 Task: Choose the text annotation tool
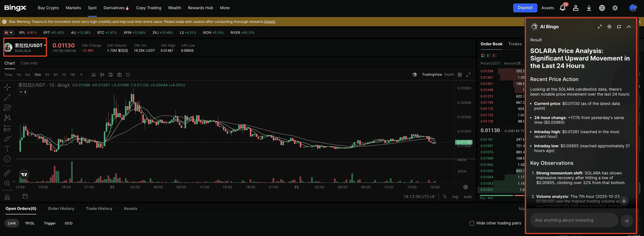[x=8, y=148]
